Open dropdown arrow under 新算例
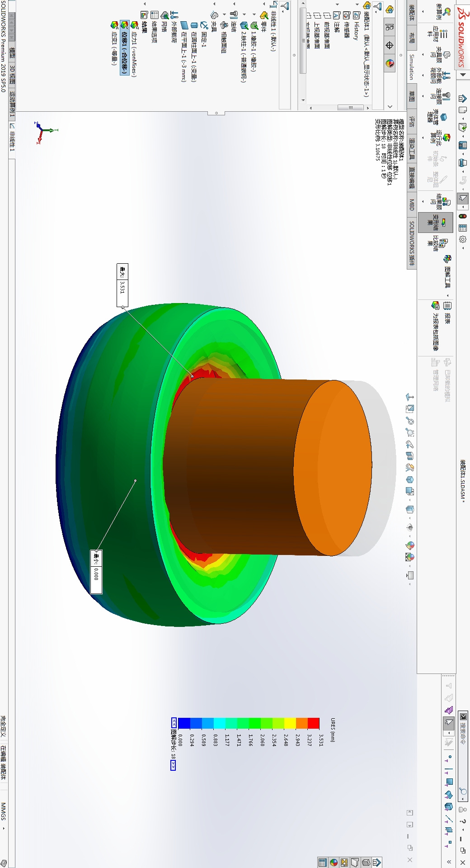 tap(423, 11)
